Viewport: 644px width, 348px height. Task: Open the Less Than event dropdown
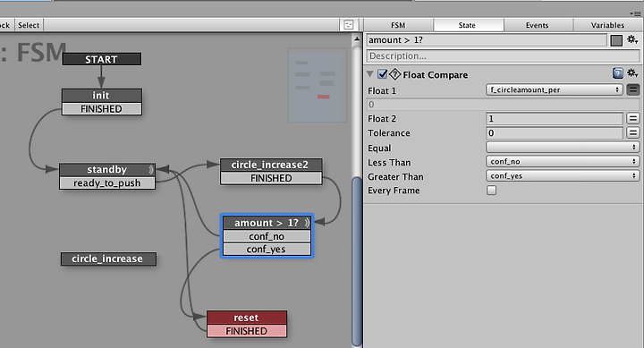click(563, 161)
